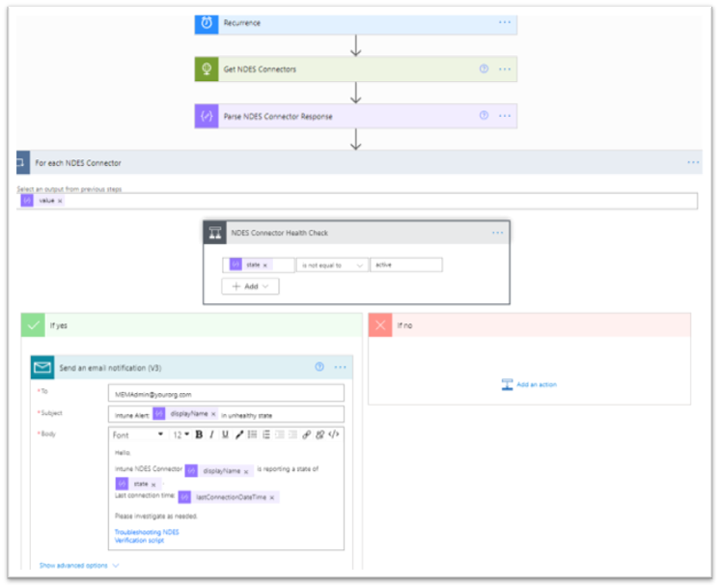Screen dimensions: 720x588
Task: Click the If no branch header
Action: pos(530,325)
